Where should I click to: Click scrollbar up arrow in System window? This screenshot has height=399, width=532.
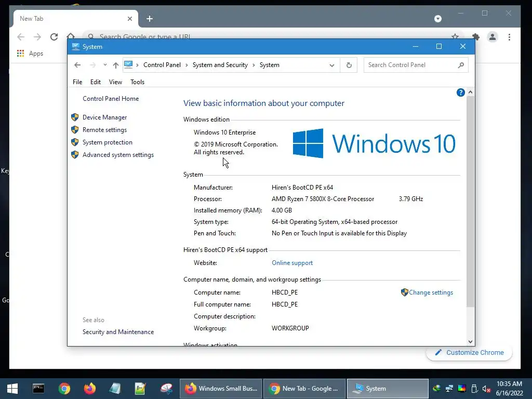pyautogui.click(x=470, y=92)
